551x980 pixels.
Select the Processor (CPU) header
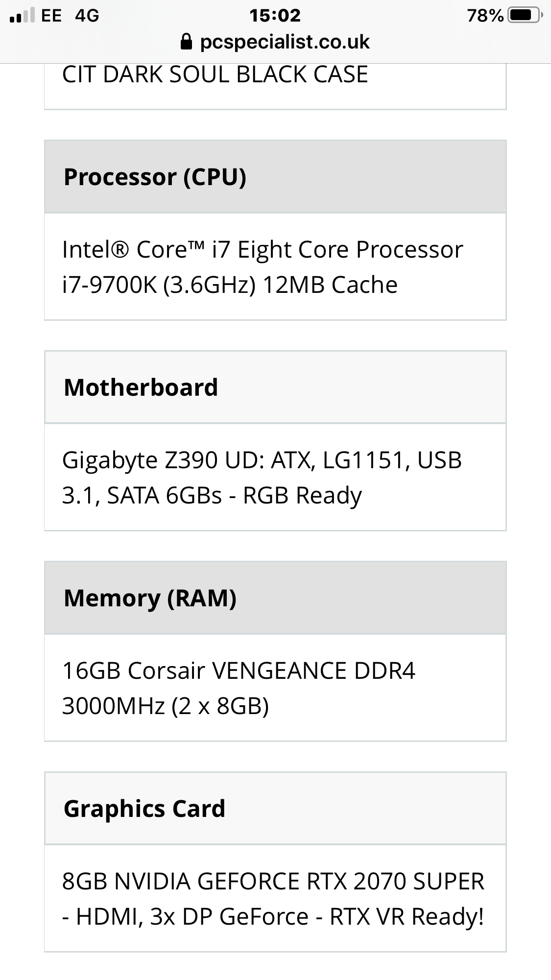(275, 177)
